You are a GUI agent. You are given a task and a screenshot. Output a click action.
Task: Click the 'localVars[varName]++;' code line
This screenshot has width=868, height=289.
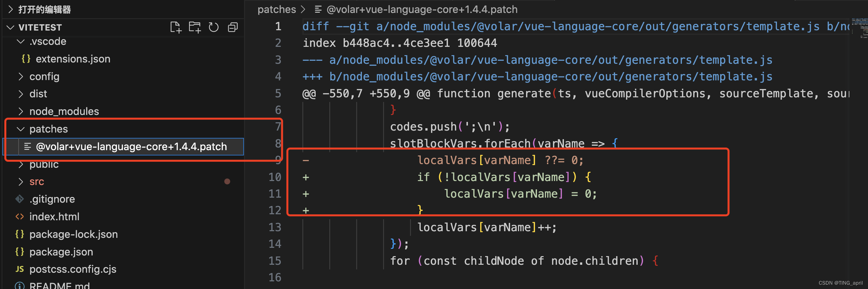(487, 227)
